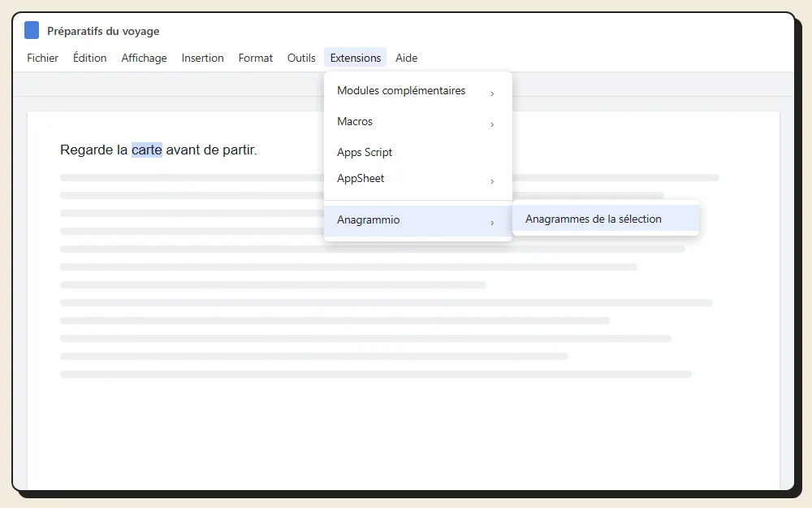The width and height of the screenshot is (812, 508).
Task: Open the Édition menu
Action: coord(89,58)
